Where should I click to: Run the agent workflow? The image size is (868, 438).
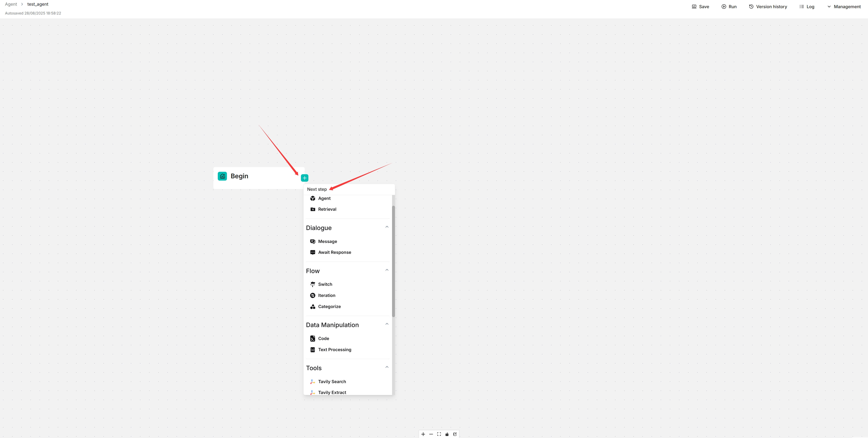pyautogui.click(x=729, y=7)
